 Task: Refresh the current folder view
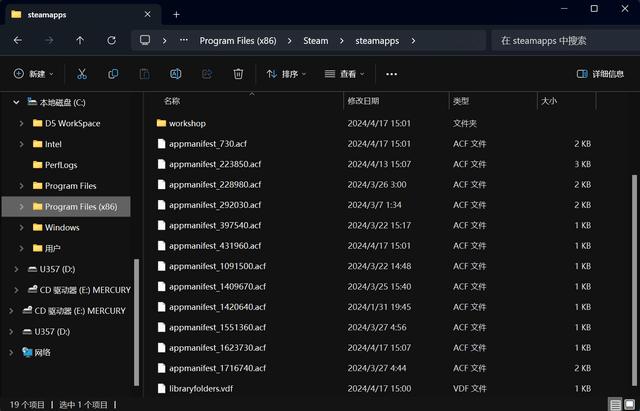(x=111, y=40)
